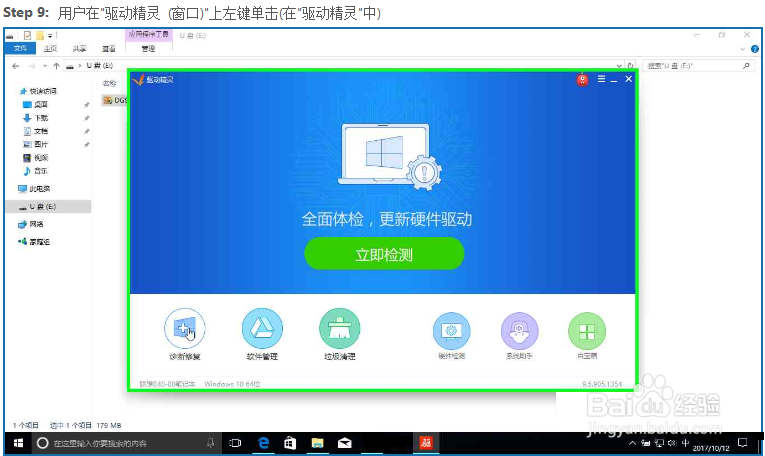Open Explorer help question mark icon
This screenshot has height=456, width=765.
pos(755,49)
